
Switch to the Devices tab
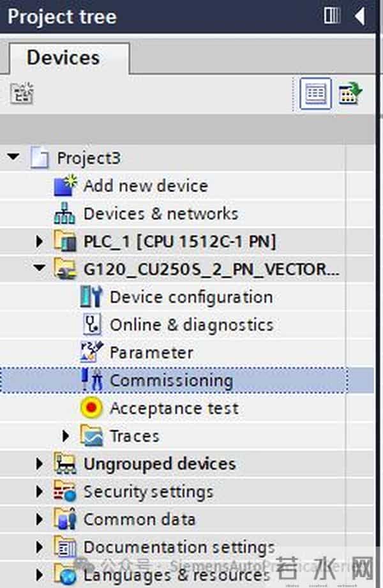click(x=63, y=58)
